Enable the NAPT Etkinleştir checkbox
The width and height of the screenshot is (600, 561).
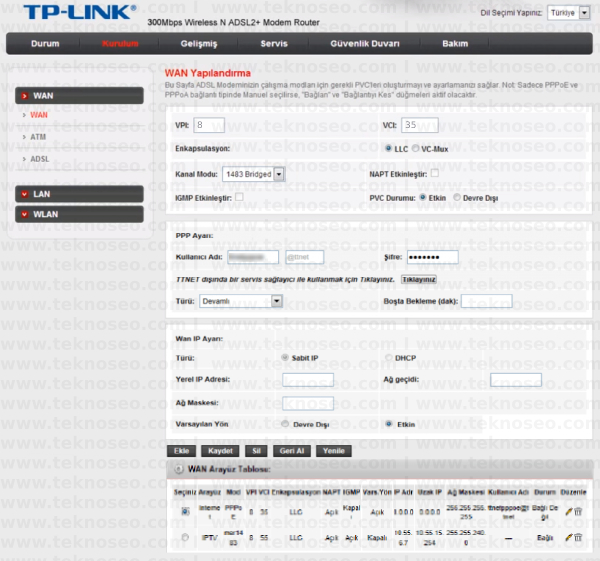435,173
